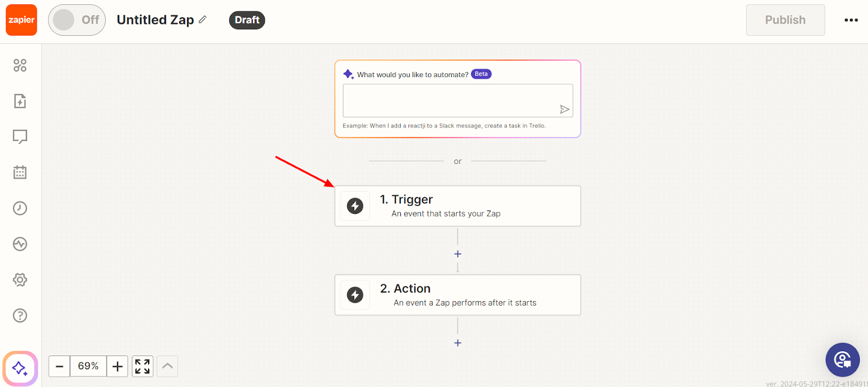The width and height of the screenshot is (868, 387).
Task: Open the help question mark icon
Action: [x=20, y=316]
